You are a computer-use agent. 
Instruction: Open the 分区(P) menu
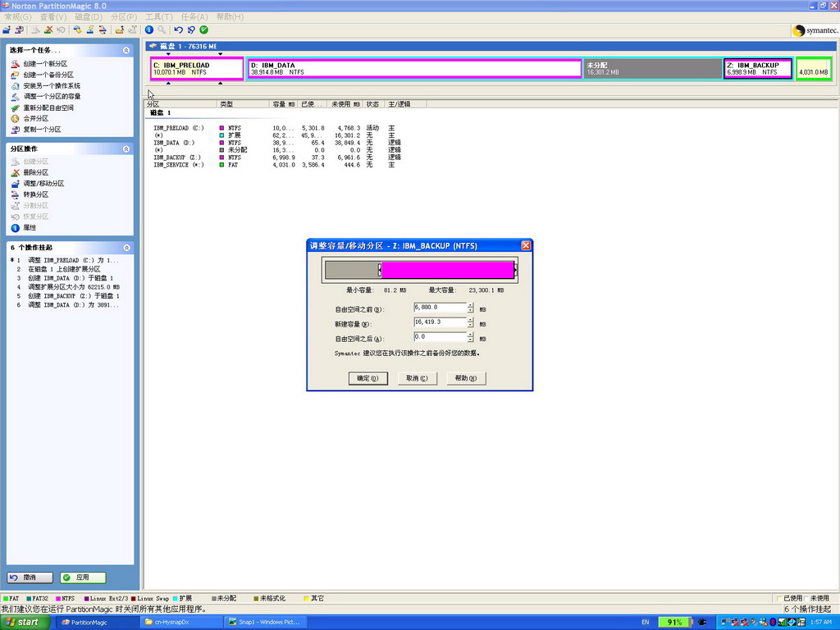tap(124, 16)
